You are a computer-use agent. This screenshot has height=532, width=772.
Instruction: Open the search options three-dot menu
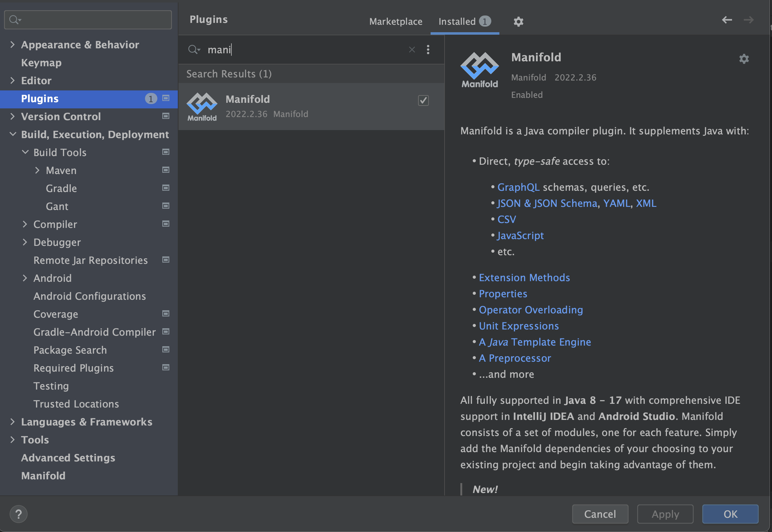point(428,50)
